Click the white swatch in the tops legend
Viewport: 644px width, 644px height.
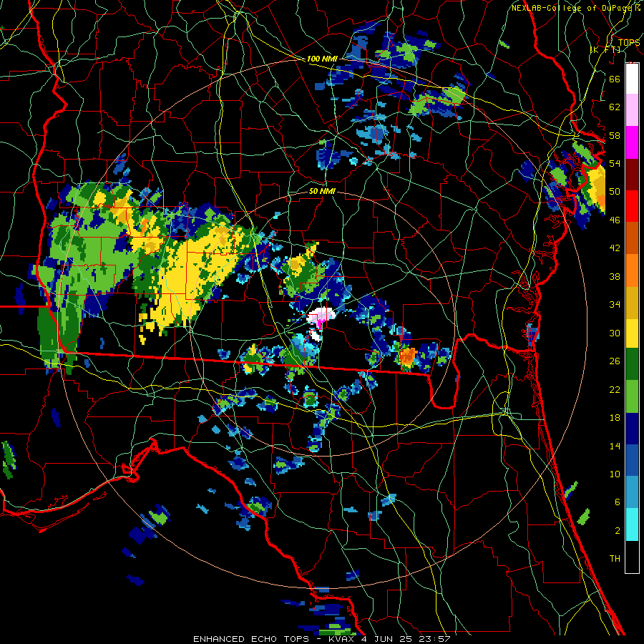click(632, 79)
